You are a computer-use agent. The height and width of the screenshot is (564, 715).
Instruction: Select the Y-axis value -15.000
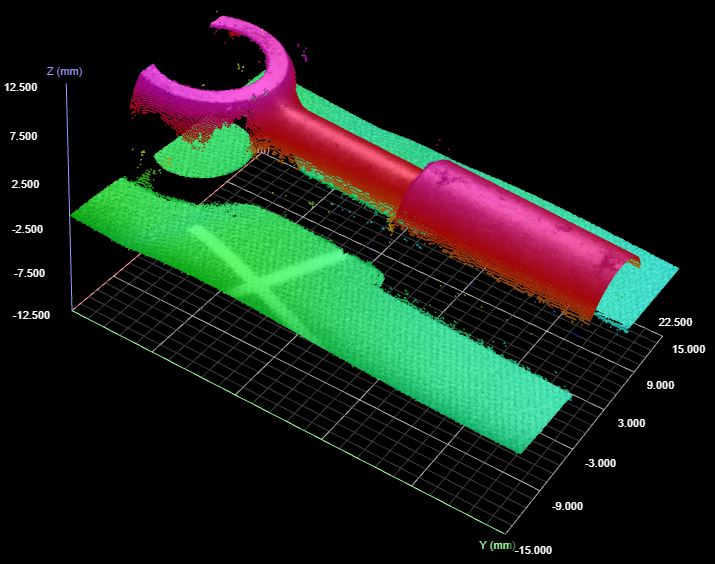pyautogui.click(x=534, y=550)
